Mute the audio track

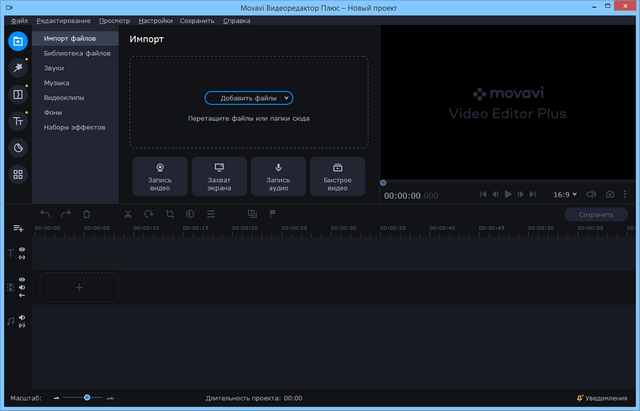coord(22,318)
